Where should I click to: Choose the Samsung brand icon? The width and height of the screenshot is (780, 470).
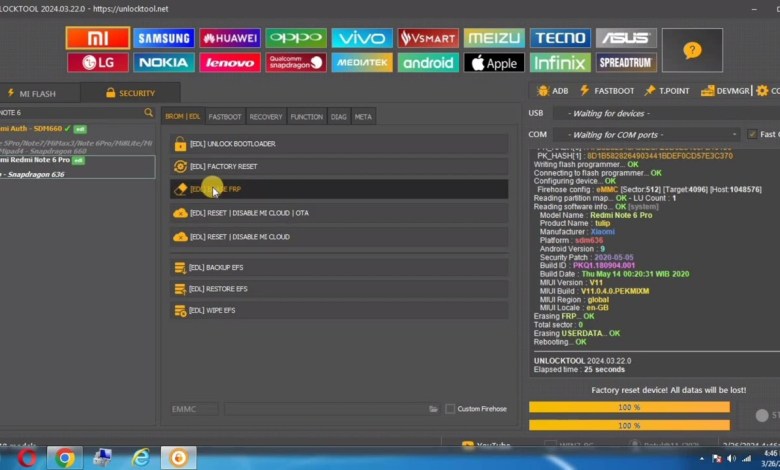tap(164, 38)
